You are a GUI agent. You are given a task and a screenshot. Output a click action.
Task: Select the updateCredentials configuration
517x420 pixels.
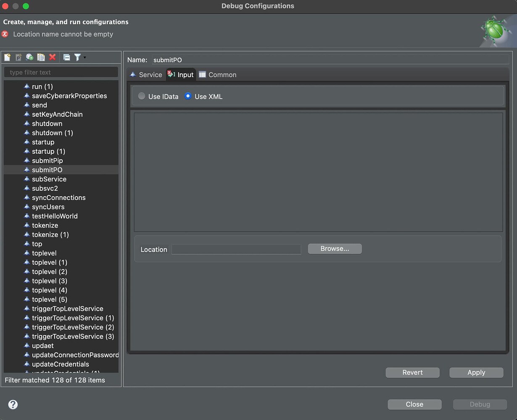click(x=61, y=364)
